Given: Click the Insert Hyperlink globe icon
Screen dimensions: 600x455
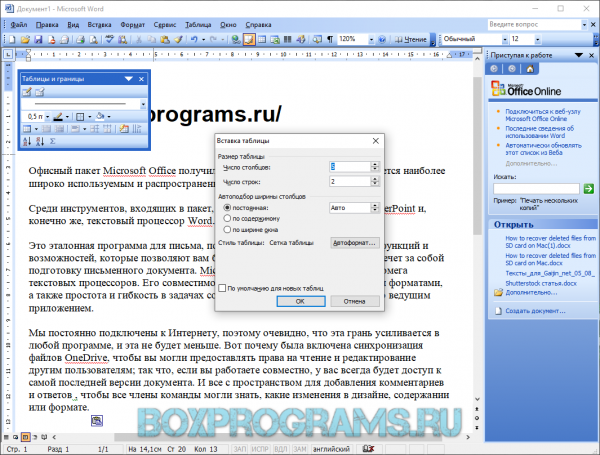Looking at the screenshot, I should coord(236,39).
